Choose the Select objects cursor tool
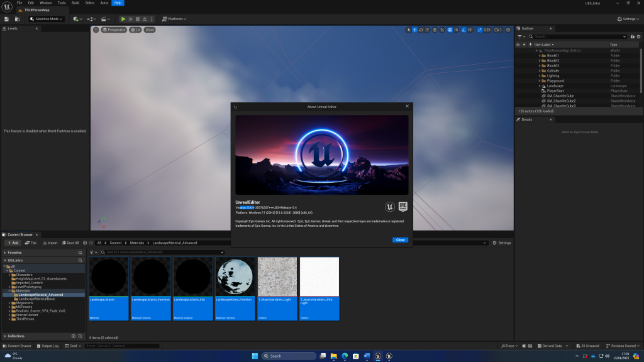Screen dimensions: 644x362 [x=408, y=30]
